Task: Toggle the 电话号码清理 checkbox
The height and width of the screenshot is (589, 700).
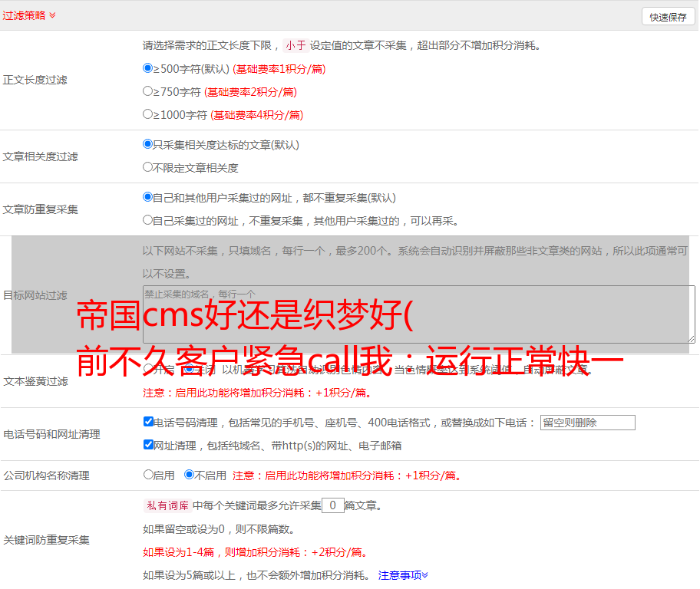Action: click(149, 421)
